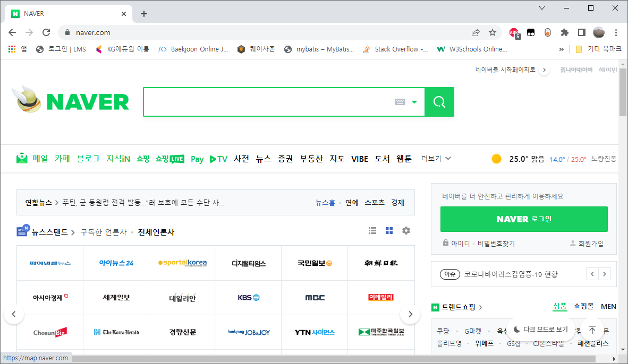
Task: Click 네이버를 시작페이지로 link
Action: 505,70
